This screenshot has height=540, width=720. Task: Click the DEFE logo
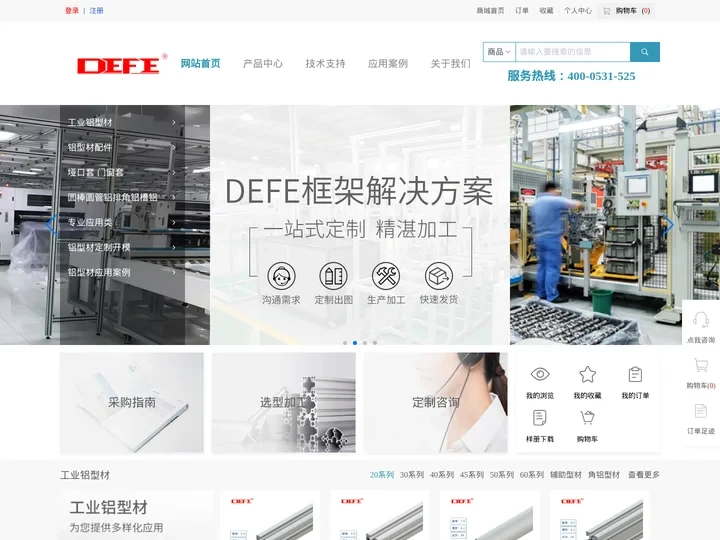[118, 65]
